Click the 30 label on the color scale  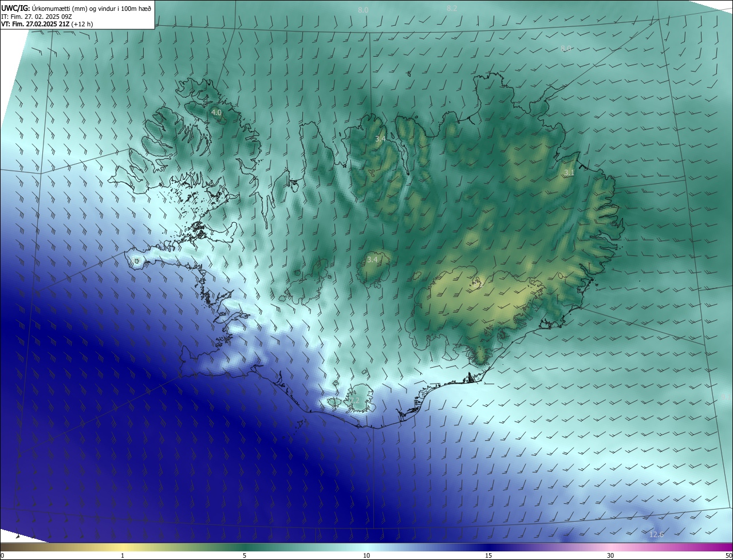(610, 555)
